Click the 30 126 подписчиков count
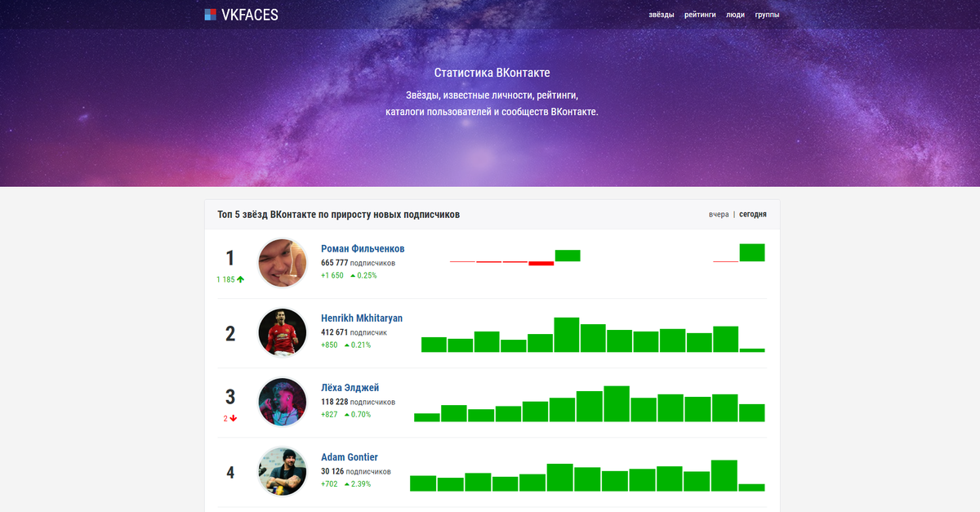 [x=355, y=471]
